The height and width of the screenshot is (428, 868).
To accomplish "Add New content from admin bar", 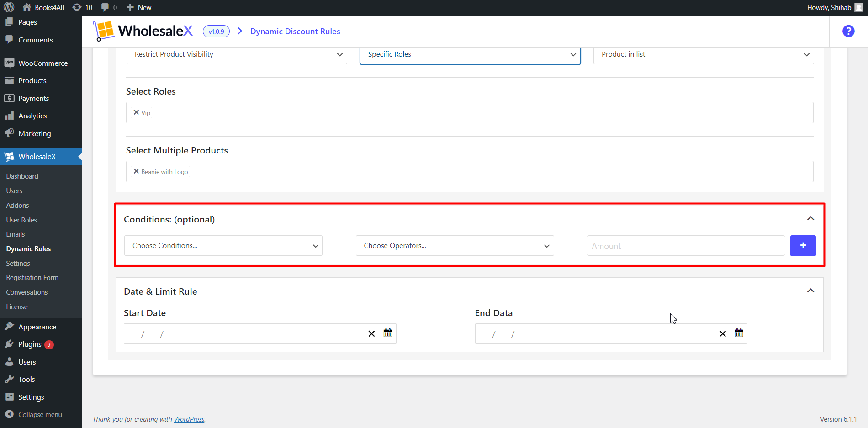I will (139, 7).
